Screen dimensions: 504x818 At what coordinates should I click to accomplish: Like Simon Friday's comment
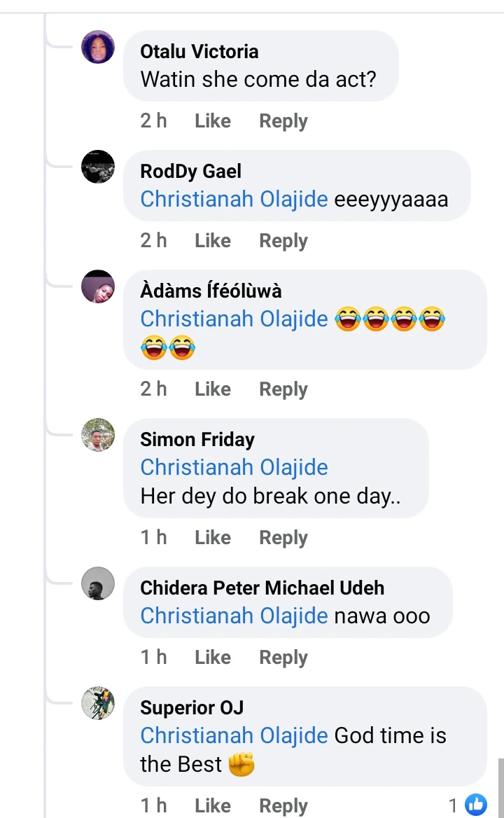(212, 538)
